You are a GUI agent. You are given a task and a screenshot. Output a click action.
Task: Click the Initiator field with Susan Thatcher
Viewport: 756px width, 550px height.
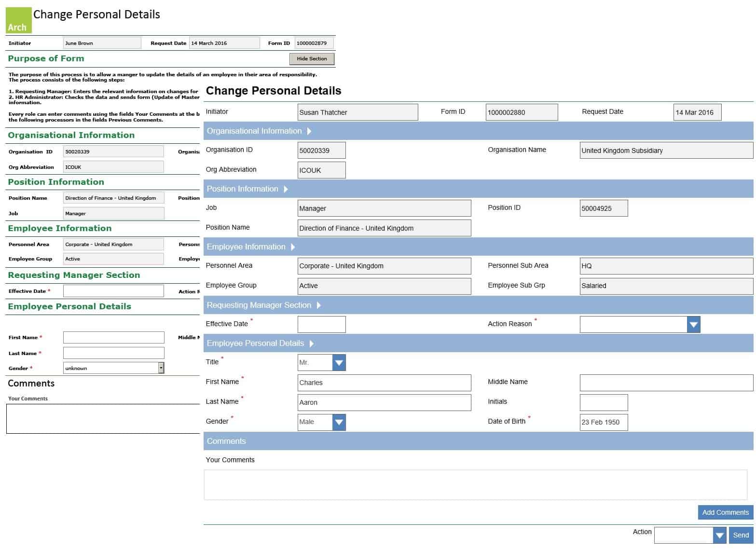358,112
